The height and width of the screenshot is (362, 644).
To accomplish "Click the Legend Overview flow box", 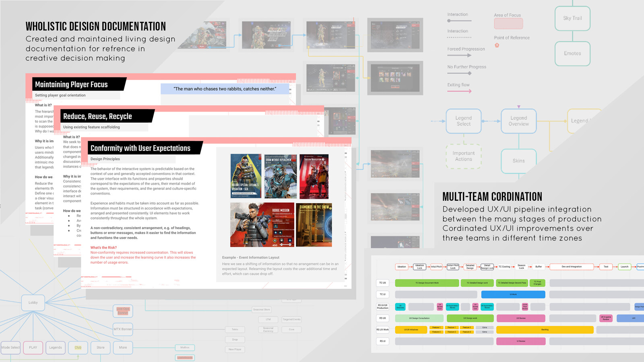I will (519, 121).
